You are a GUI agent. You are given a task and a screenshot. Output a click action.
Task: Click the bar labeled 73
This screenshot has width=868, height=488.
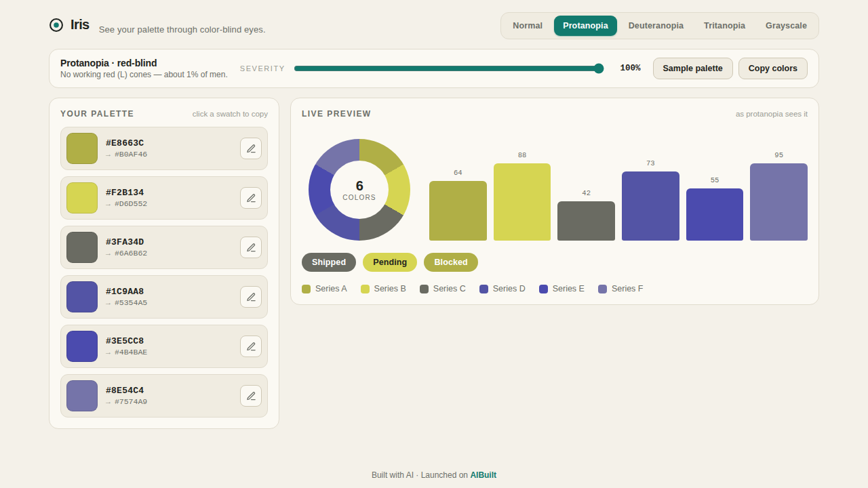coord(650,206)
